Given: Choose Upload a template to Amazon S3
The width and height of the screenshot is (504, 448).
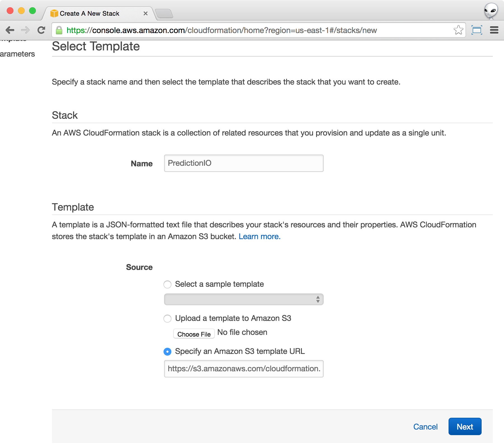Looking at the screenshot, I should (x=167, y=319).
